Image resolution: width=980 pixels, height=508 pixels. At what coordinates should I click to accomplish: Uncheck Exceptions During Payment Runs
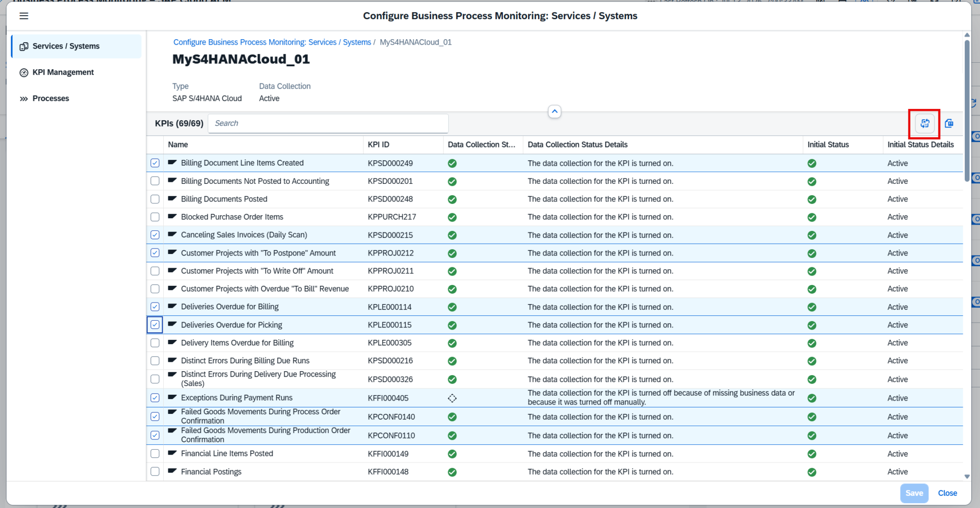tap(155, 398)
